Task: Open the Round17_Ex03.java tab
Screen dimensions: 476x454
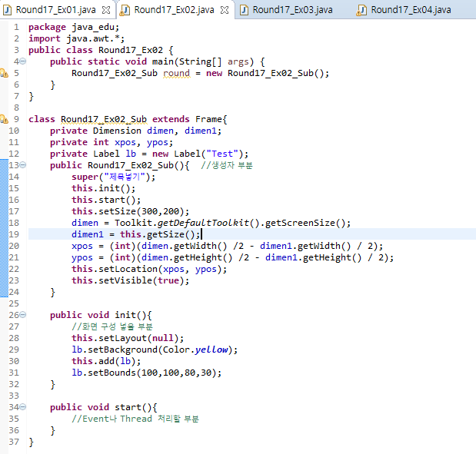Action: point(292,10)
